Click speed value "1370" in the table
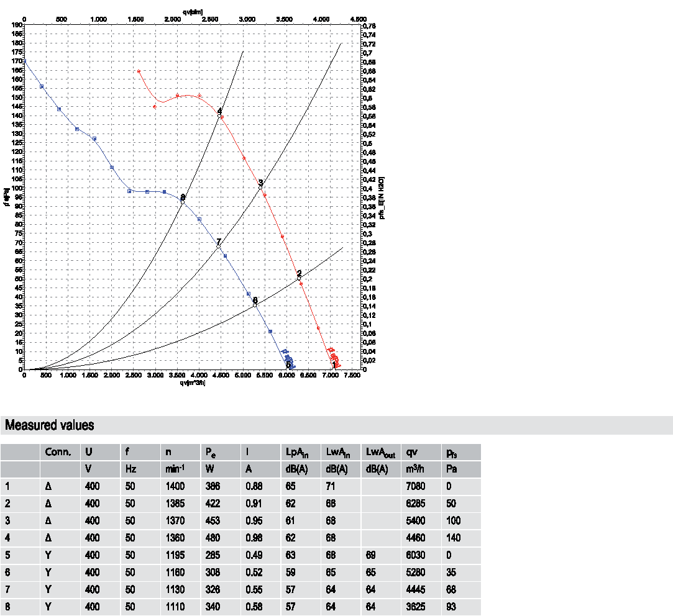673x616 pixels. click(x=175, y=520)
